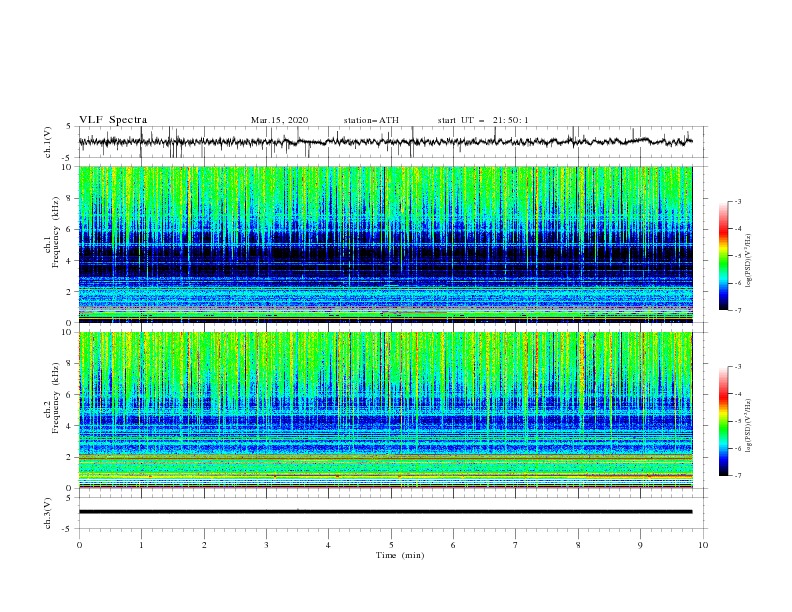Screen dimensions: 792x612
Task: Click the "VLF Spectra" plot title
Action: click(x=113, y=120)
